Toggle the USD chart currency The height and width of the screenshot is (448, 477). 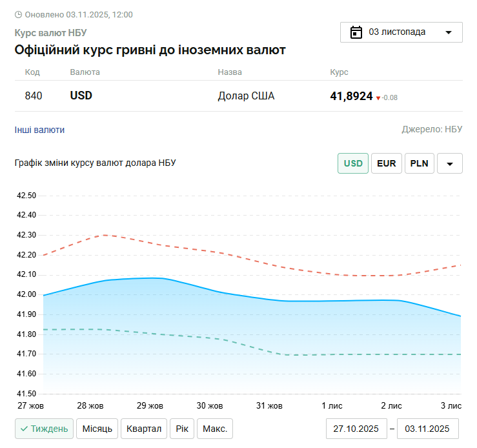[353, 163]
